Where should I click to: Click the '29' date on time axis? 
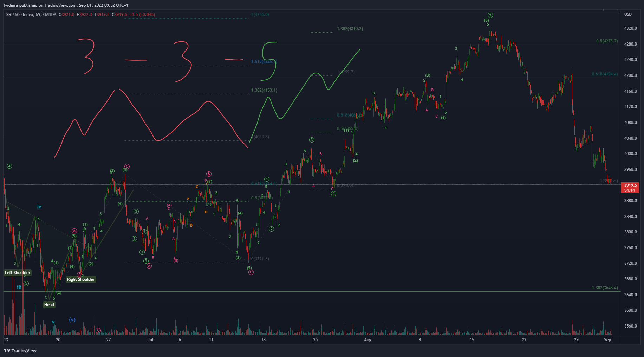pos(576,340)
